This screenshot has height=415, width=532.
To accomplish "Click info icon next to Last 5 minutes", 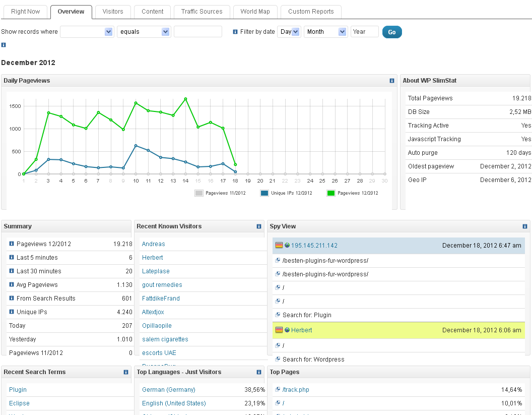I will click(12, 257).
